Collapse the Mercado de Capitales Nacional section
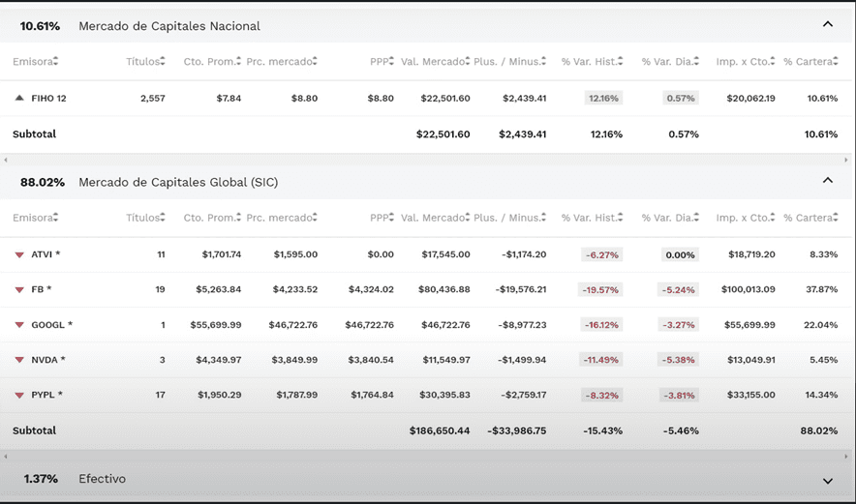 click(x=827, y=24)
